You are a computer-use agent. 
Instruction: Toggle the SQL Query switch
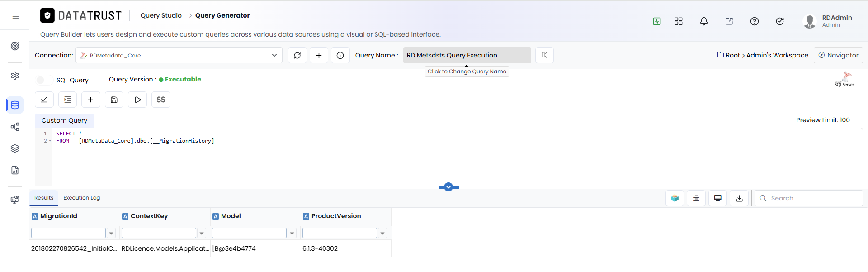tap(43, 80)
